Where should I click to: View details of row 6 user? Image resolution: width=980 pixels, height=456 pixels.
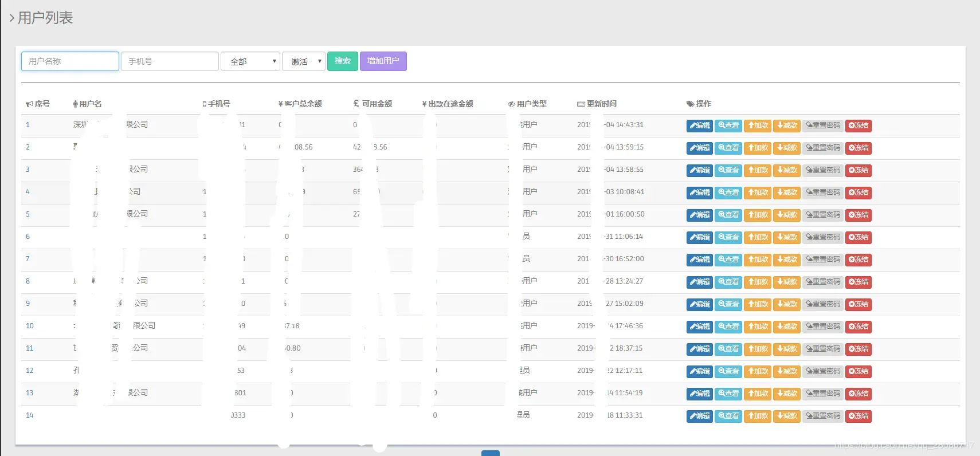(728, 237)
